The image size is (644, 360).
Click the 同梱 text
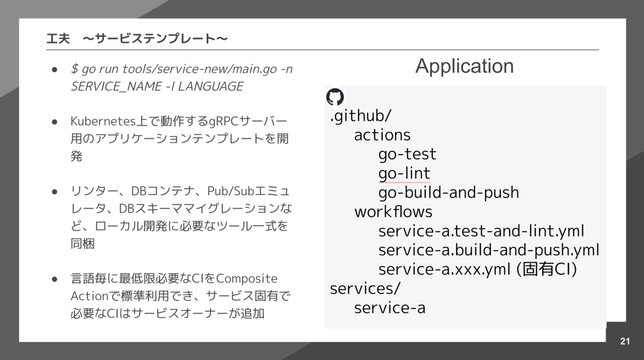(x=83, y=244)
